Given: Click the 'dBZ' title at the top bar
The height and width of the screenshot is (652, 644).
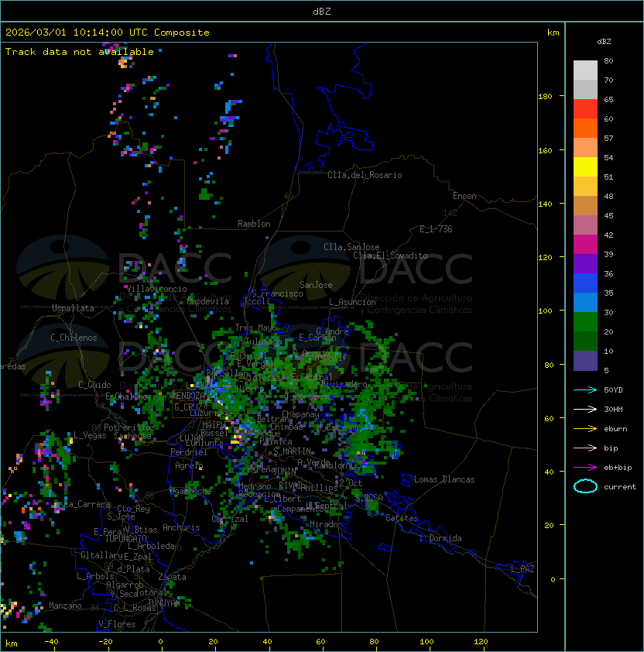Looking at the screenshot, I should click(x=322, y=11).
